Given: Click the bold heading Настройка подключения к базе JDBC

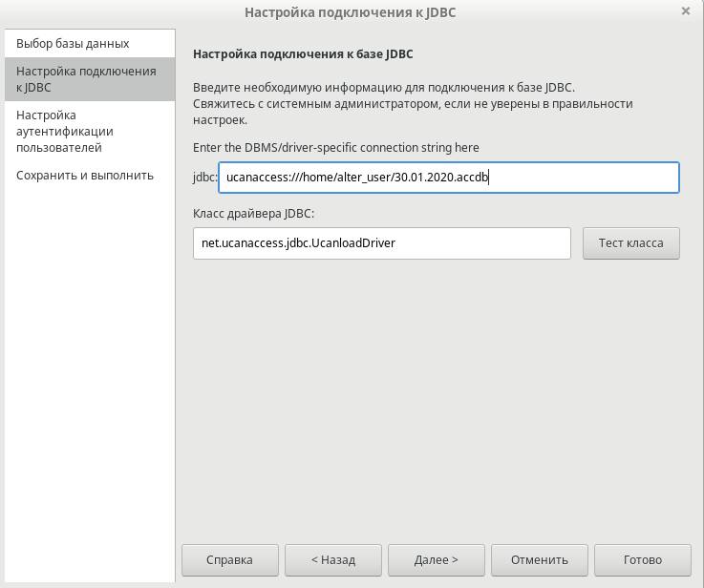Looking at the screenshot, I should pos(303,54).
